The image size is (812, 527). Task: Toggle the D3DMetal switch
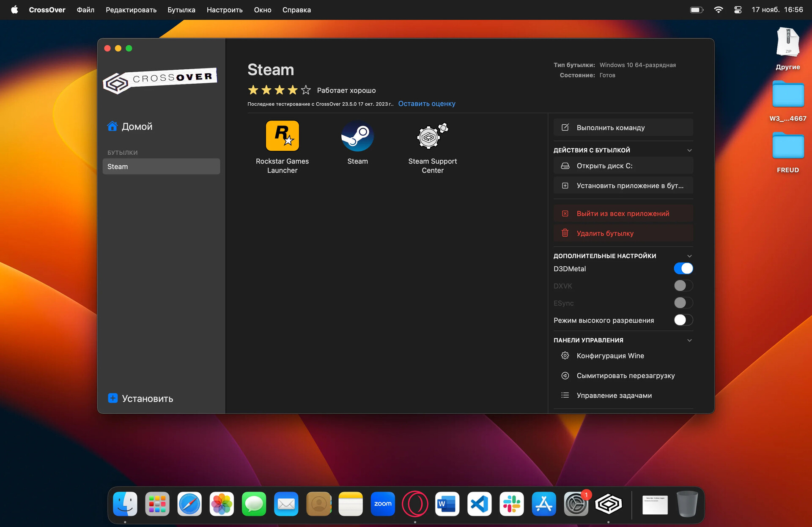pos(683,268)
